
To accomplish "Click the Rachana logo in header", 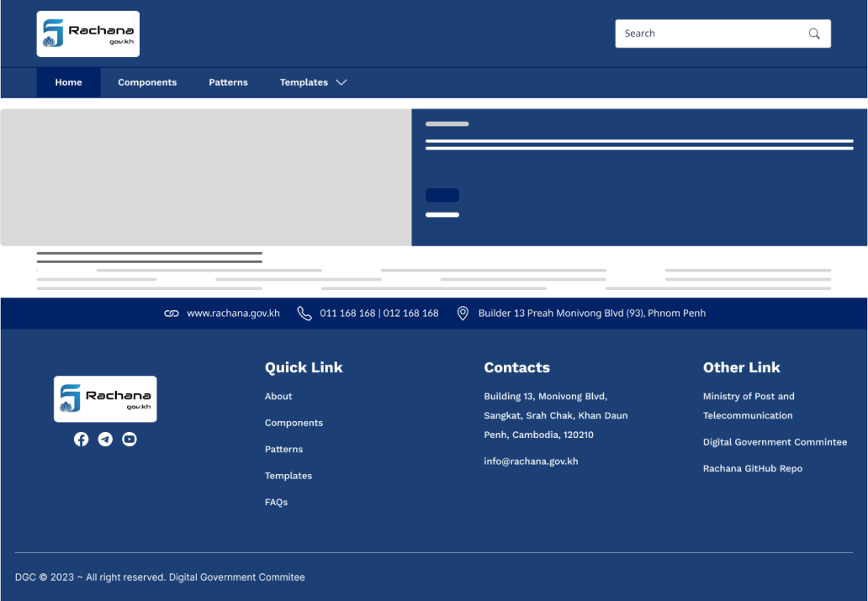I will pyautogui.click(x=88, y=34).
